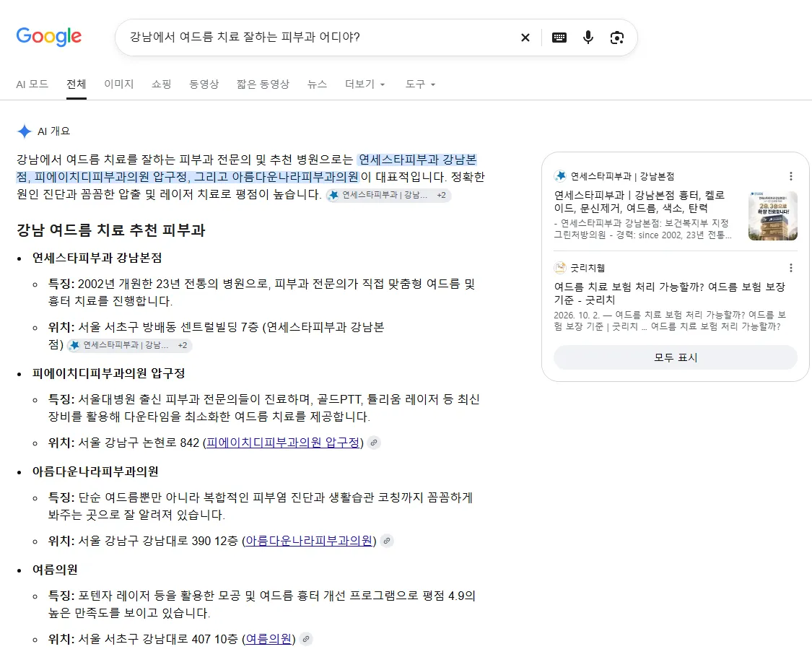This screenshot has height=657, width=812.
Task: Switch to the AI 모드 tab
Action: coord(32,84)
